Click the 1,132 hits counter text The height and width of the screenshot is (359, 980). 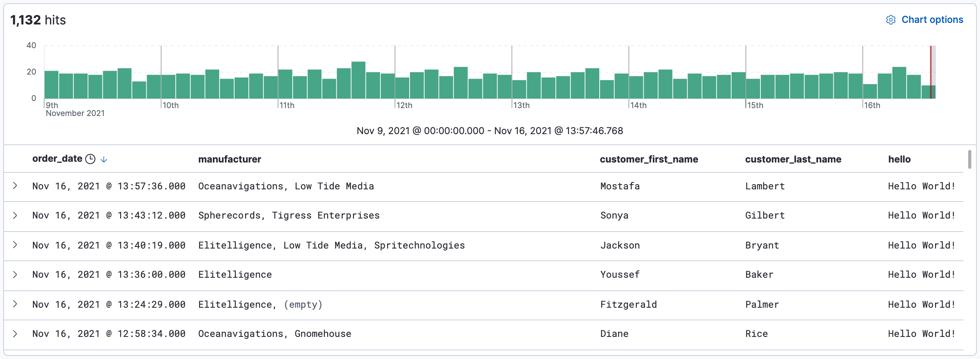coord(38,19)
